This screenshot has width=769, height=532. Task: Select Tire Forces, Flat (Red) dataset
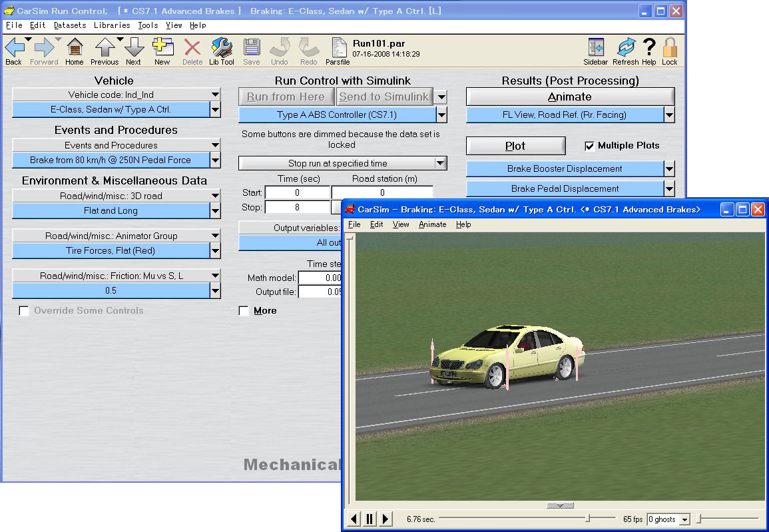click(x=111, y=250)
